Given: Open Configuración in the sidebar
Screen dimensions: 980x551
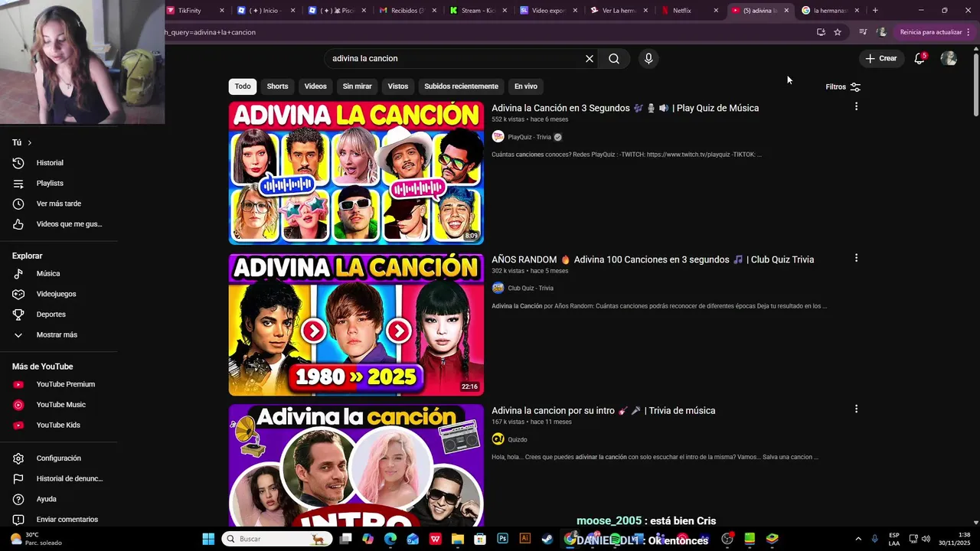Looking at the screenshot, I should coord(59,458).
